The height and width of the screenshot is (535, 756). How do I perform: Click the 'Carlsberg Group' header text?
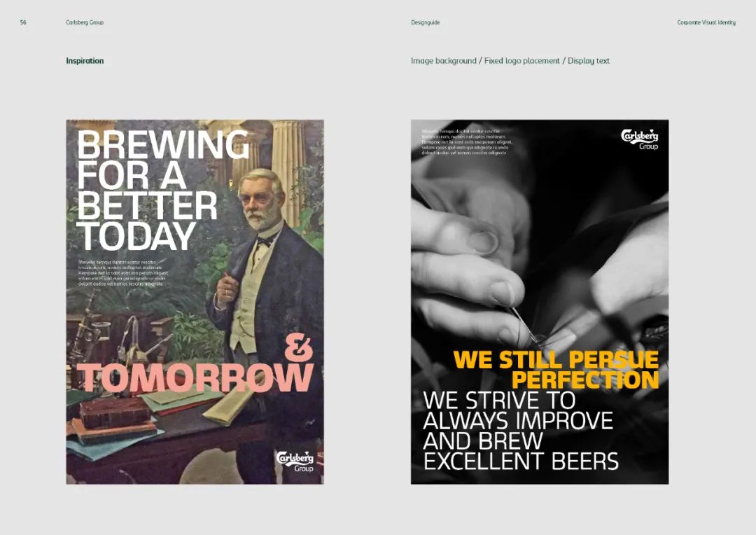[x=85, y=22]
